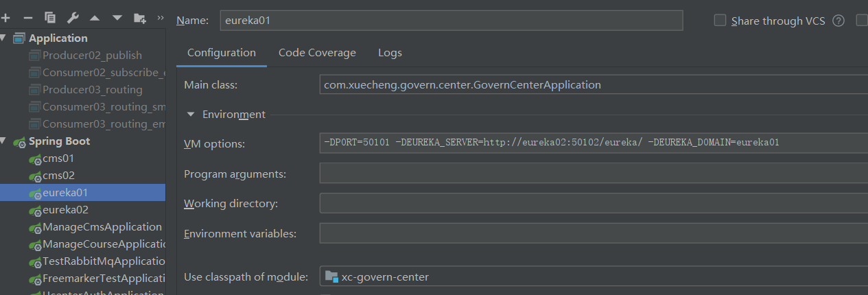Click the 'Name:' label
The image size is (868, 295).
click(x=193, y=21)
